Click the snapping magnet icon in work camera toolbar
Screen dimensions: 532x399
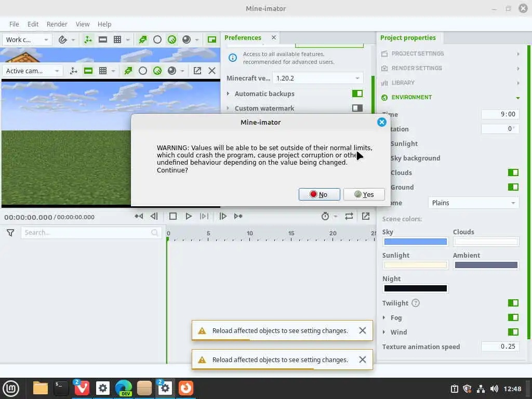click(x=62, y=39)
